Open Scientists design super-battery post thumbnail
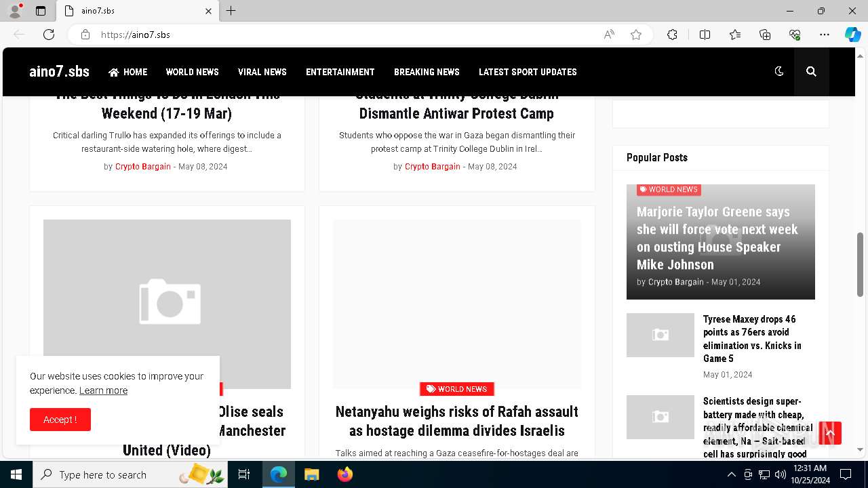The width and height of the screenshot is (868, 488). point(660,417)
